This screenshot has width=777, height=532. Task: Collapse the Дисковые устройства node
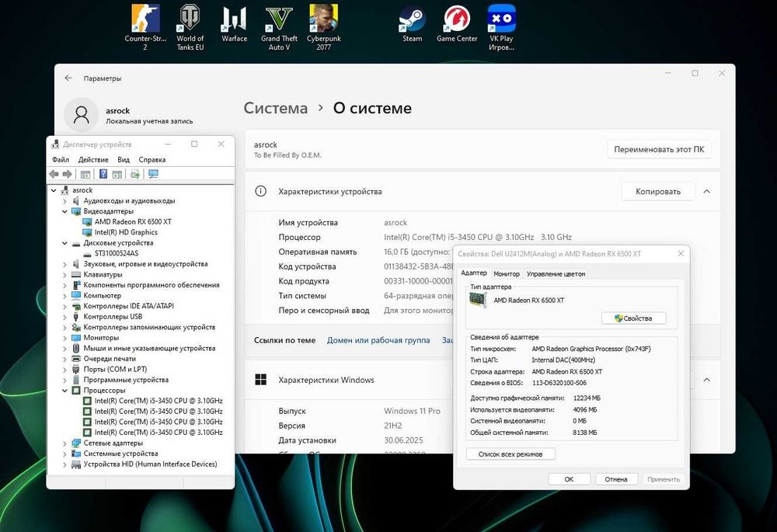point(64,243)
